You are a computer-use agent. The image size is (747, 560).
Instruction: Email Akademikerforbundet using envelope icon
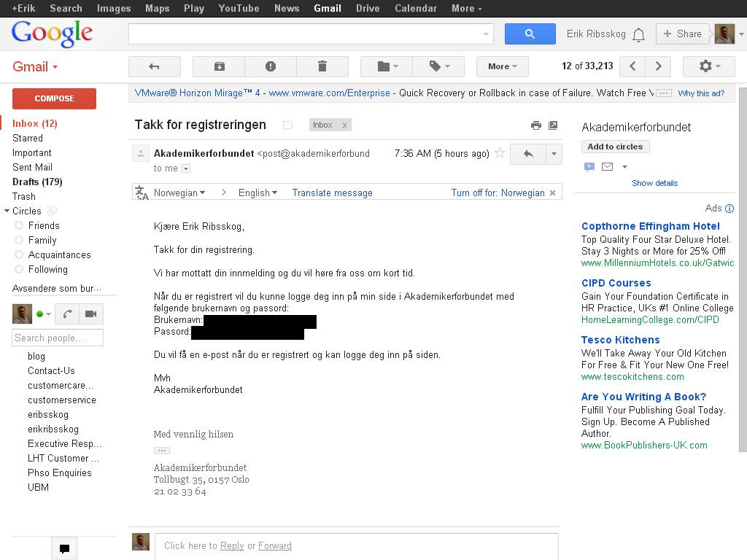[608, 167]
